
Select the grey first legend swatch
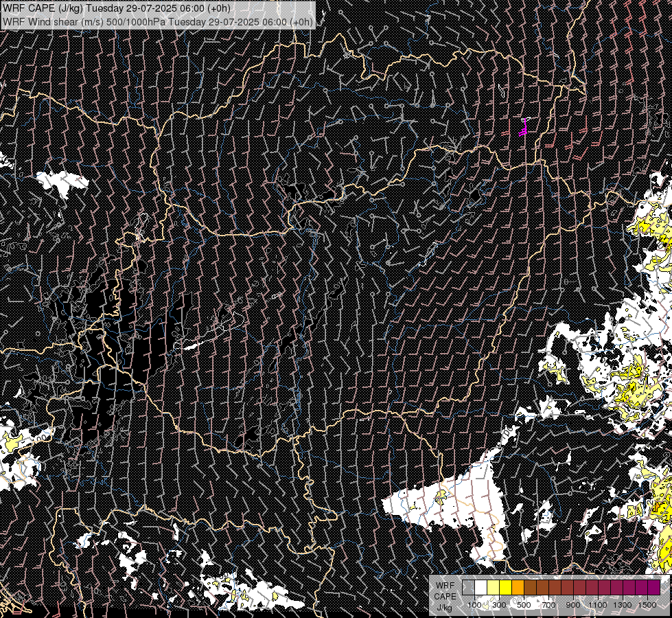tap(468, 587)
